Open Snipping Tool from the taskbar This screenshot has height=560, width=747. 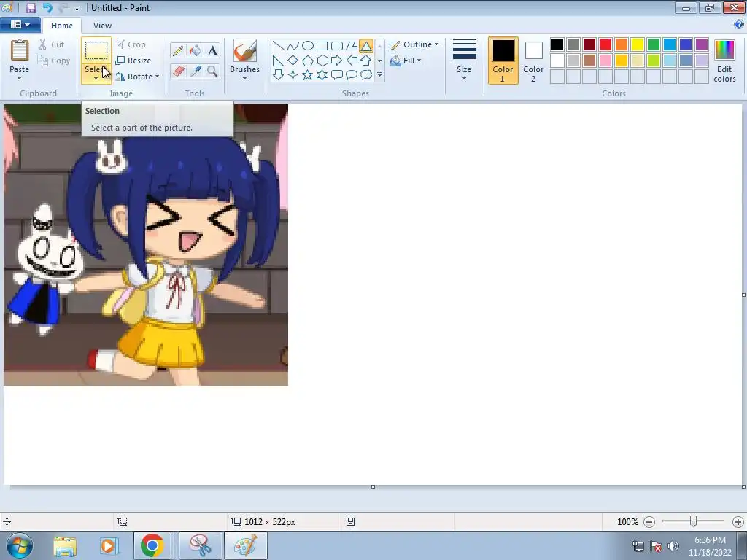point(201,545)
